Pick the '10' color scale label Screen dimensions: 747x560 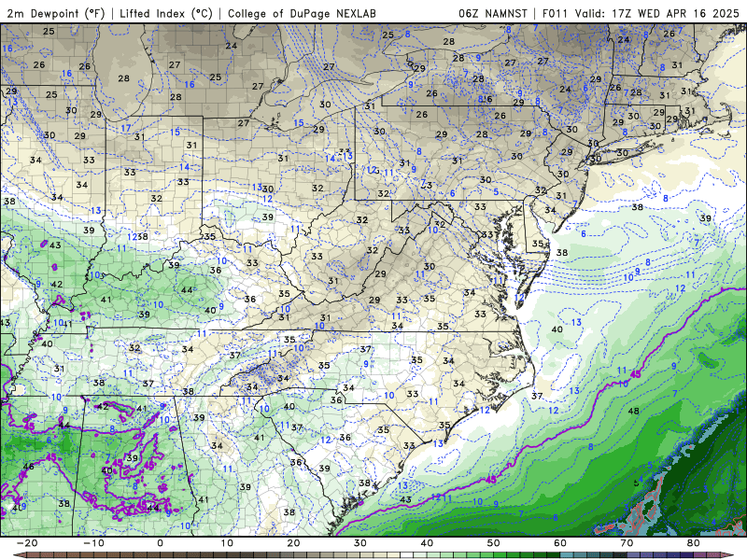(227, 543)
